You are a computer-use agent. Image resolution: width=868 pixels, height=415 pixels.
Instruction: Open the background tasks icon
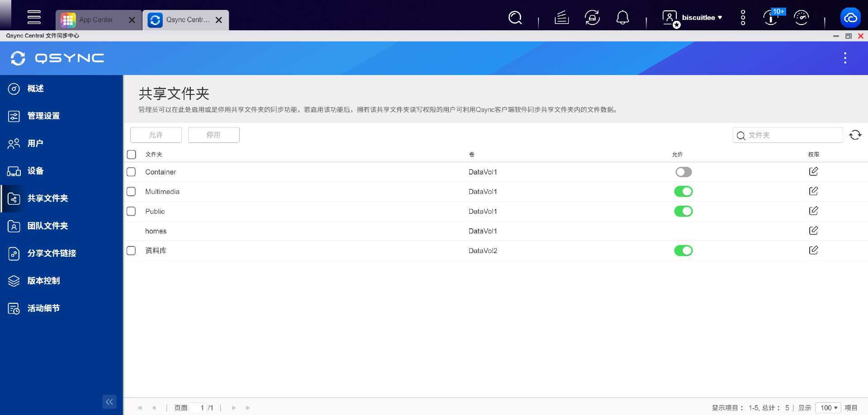561,18
